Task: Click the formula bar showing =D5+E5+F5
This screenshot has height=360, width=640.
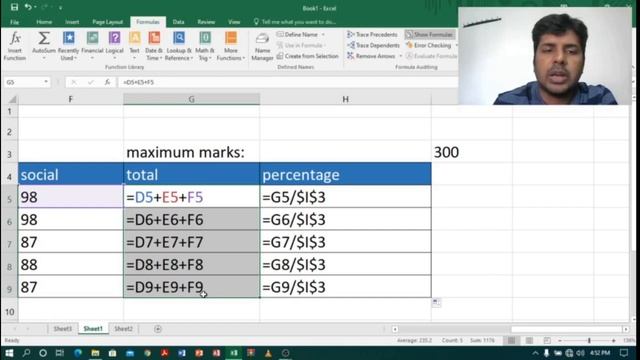Action: point(288,82)
